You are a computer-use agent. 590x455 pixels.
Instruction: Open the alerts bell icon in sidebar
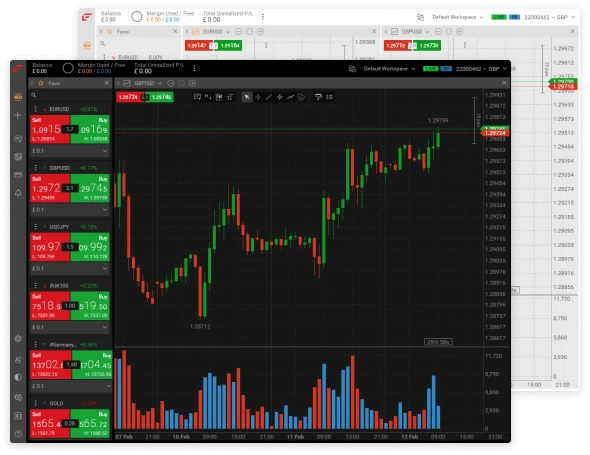(x=18, y=193)
